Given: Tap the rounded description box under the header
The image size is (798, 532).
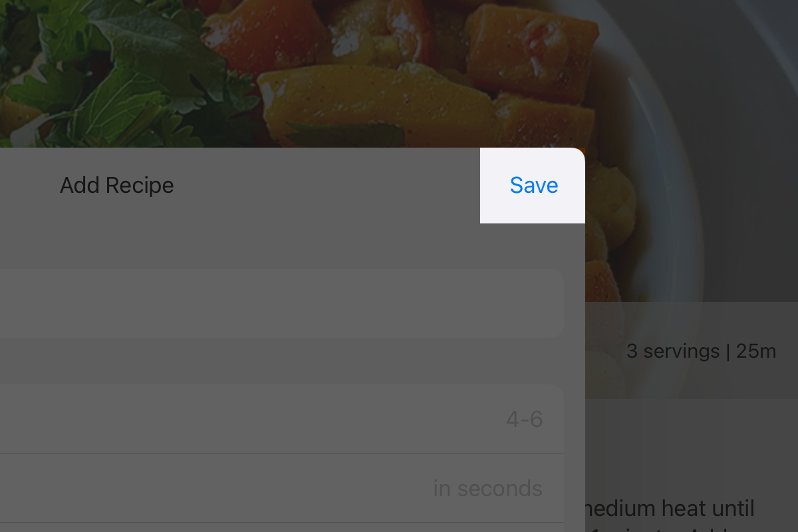Looking at the screenshot, I should coord(279,303).
